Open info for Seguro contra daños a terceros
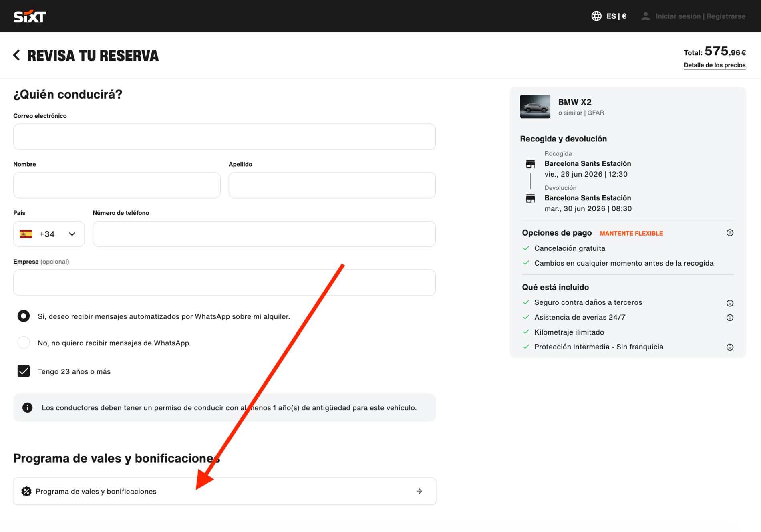Viewport: 761px width, 532px height. (x=730, y=303)
